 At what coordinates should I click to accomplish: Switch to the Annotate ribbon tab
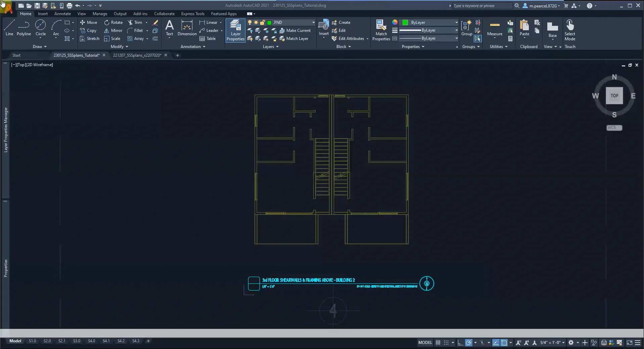62,14
